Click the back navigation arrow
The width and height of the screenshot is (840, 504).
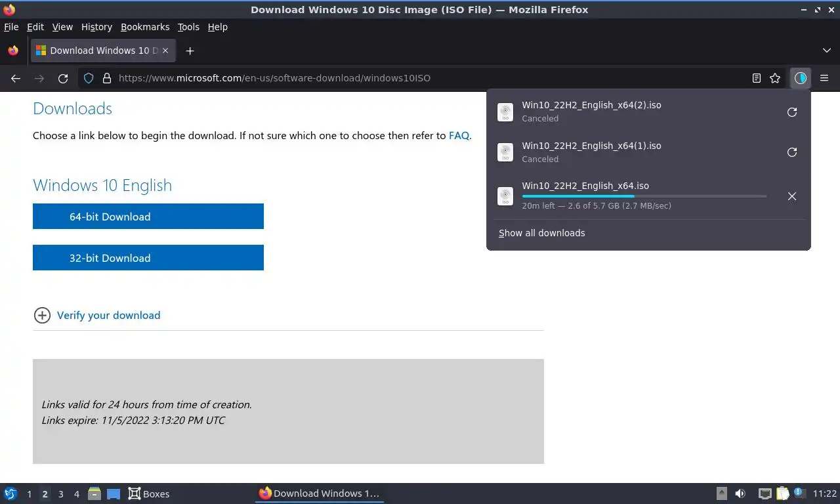tap(16, 78)
